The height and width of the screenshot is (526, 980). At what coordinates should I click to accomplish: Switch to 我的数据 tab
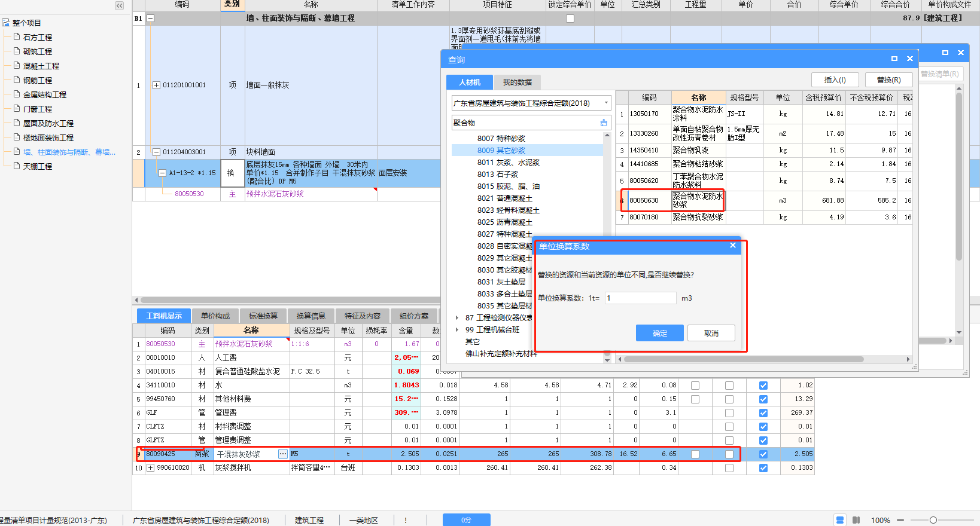pyautogui.click(x=518, y=82)
